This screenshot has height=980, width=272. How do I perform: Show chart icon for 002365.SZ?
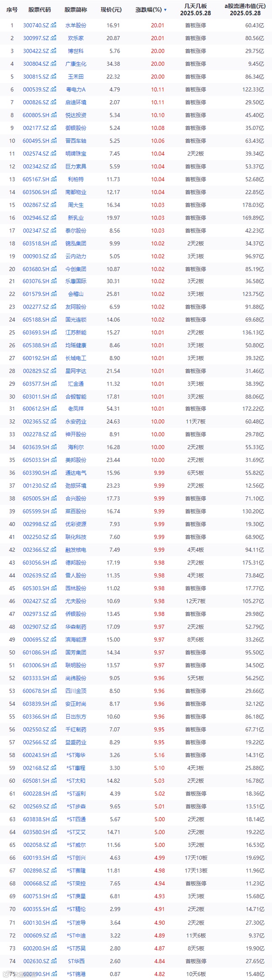point(54,422)
